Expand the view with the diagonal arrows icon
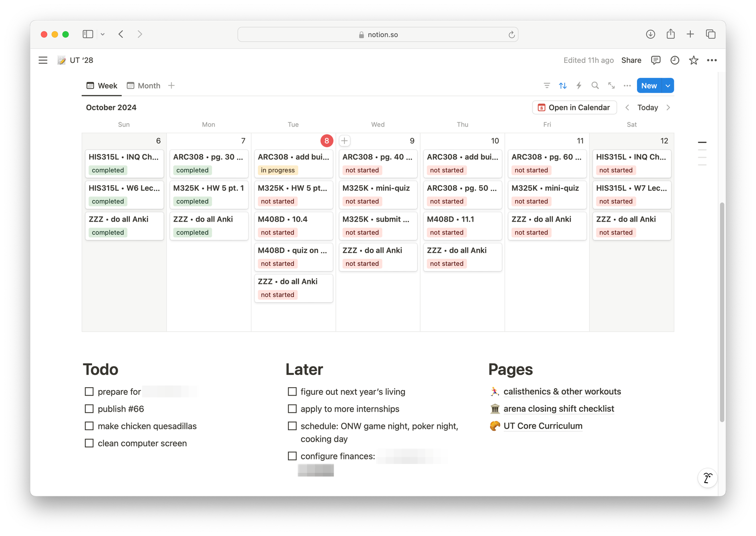Viewport: 756px width, 536px height. tap(611, 85)
